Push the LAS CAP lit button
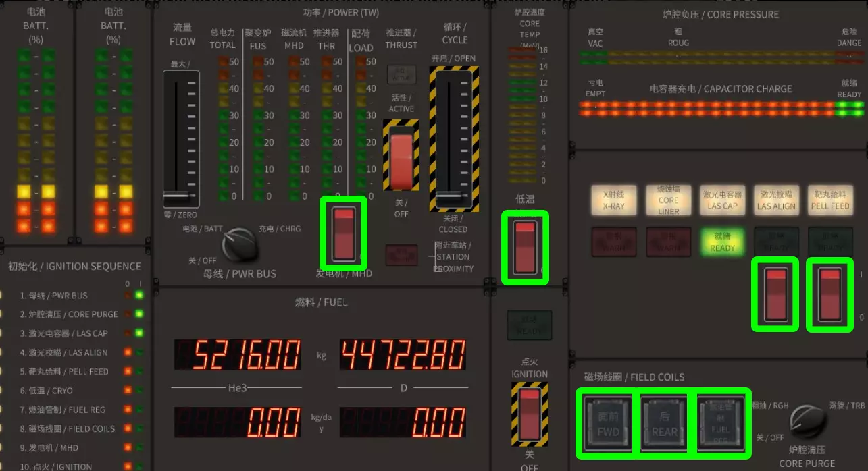The height and width of the screenshot is (471, 868). [x=722, y=200]
